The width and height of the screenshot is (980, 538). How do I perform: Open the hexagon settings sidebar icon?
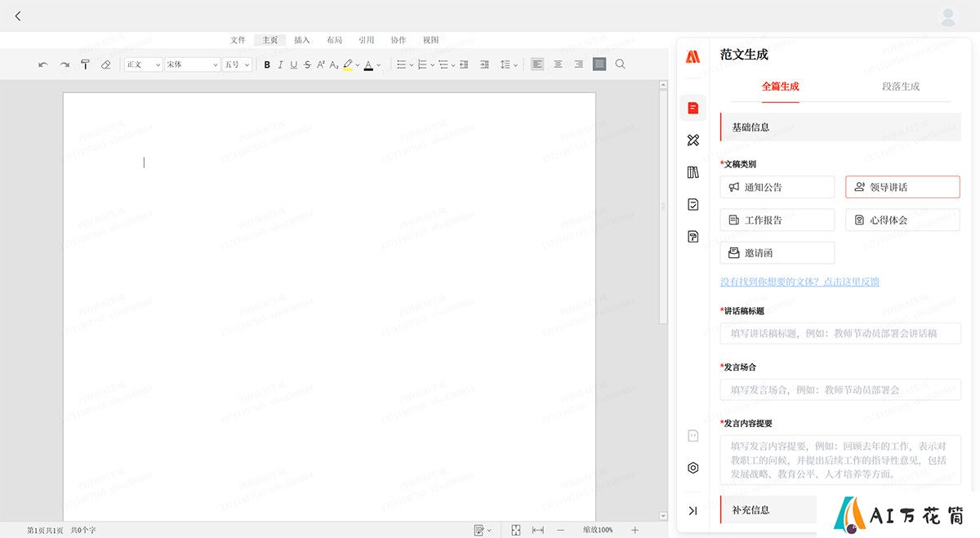(693, 468)
